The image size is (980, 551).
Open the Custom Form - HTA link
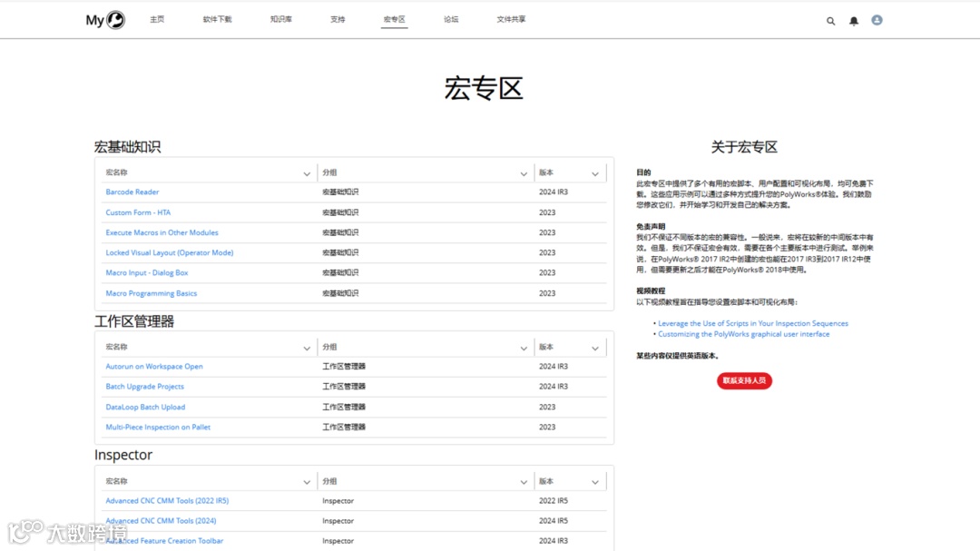(138, 212)
